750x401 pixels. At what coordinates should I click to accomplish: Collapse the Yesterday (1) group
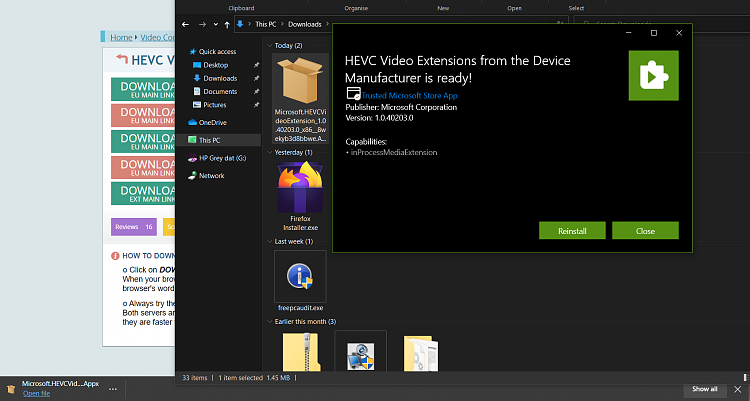[x=269, y=152]
